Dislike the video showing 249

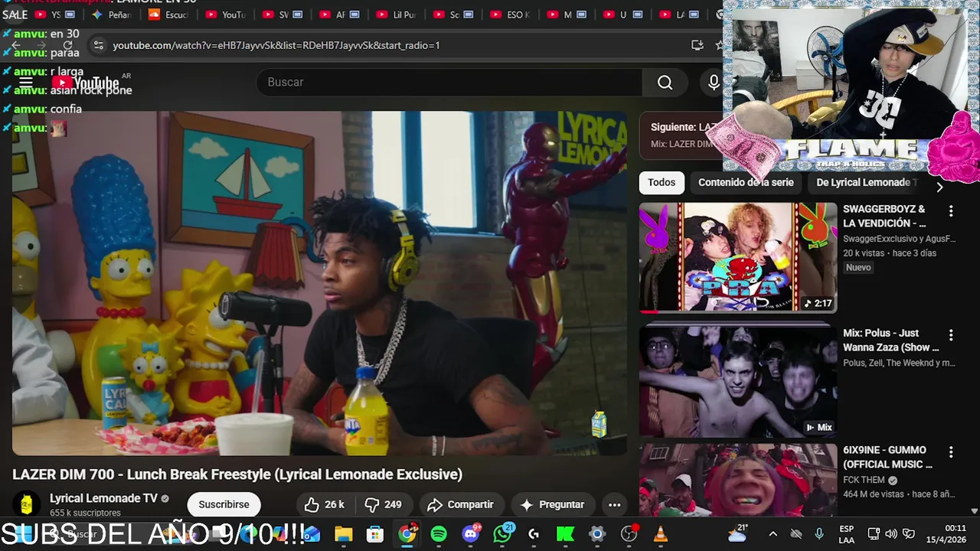click(x=383, y=504)
